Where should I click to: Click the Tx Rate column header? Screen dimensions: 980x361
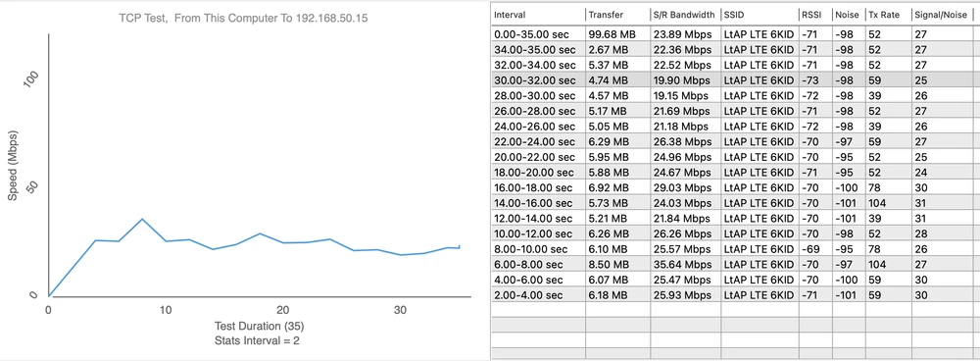tap(888, 14)
